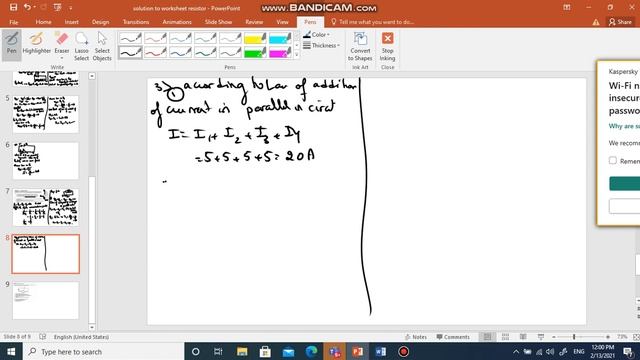Viewport: 640px width, 360px height.
Task: Choose the red pen in bottom row
Action: click(155, 52)
